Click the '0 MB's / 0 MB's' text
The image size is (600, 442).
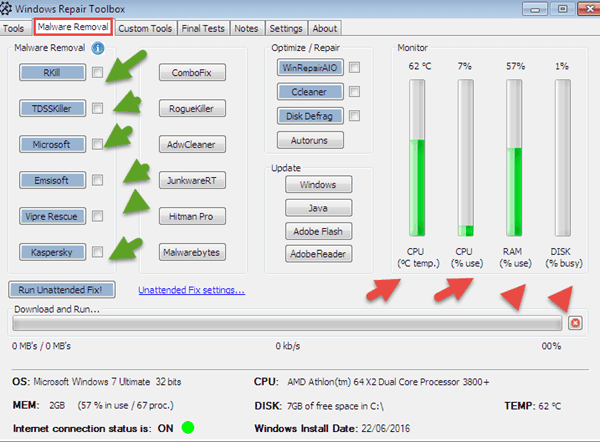coord(41,346)
